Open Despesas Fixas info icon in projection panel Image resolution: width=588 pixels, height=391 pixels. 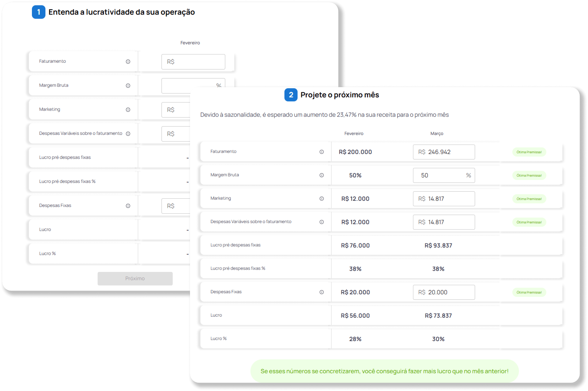[322, 292]
